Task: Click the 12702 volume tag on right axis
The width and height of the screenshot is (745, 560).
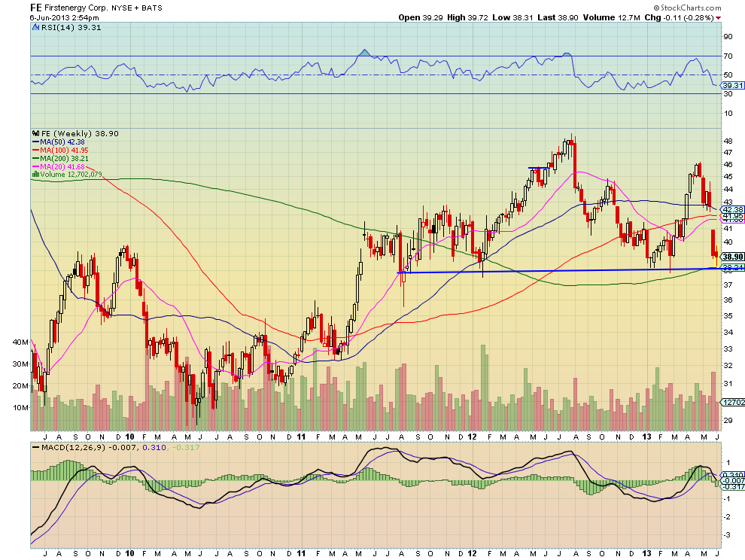Action: point(733,402)
